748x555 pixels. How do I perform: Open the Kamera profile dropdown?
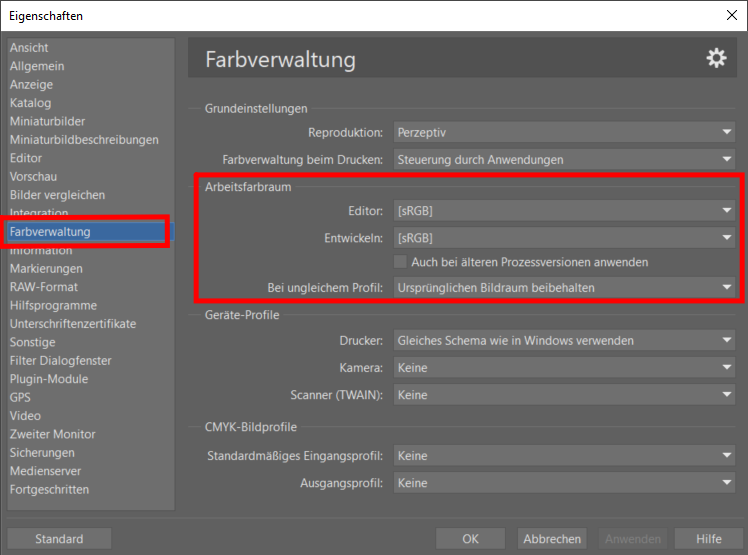(x=564, y=368)
